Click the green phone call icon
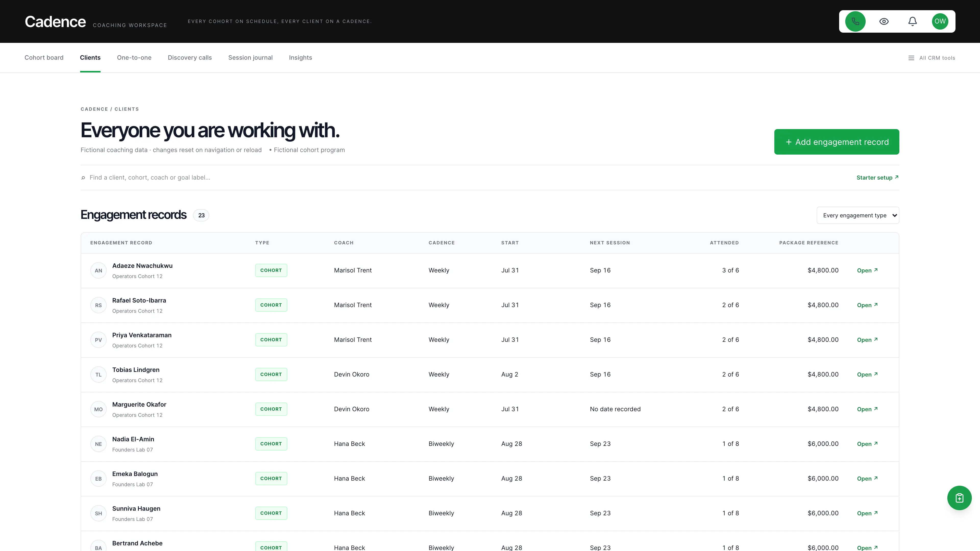 [x=855, y=21]
